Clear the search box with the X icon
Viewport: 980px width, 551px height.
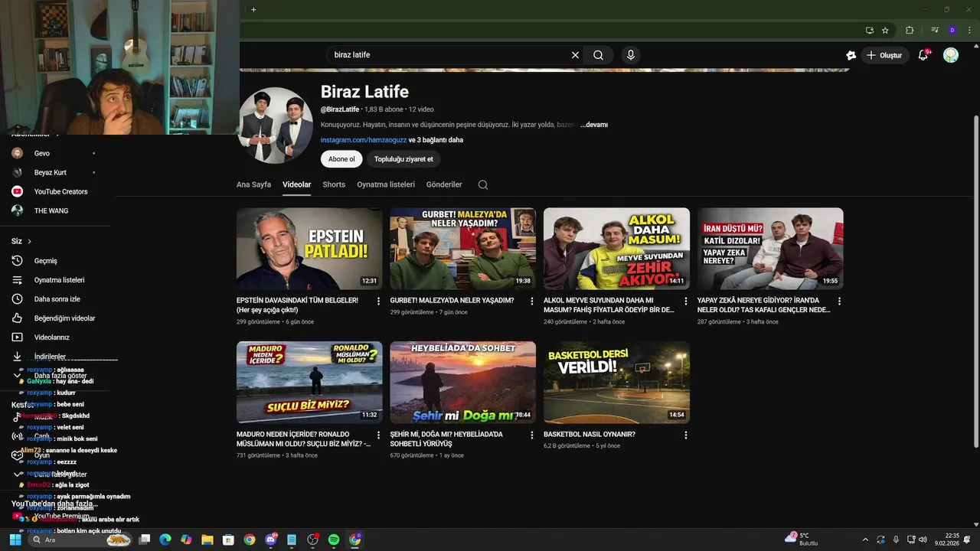pos(575,55)
